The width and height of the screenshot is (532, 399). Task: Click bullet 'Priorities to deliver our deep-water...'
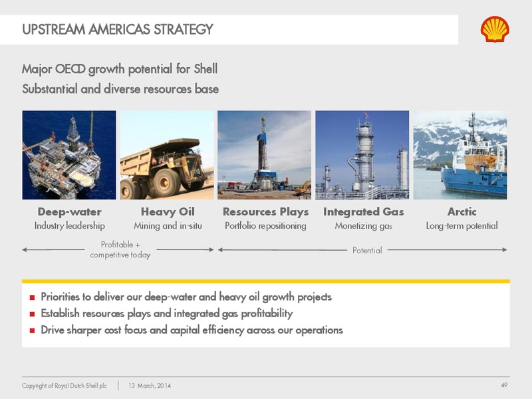(x=186, y=297)
